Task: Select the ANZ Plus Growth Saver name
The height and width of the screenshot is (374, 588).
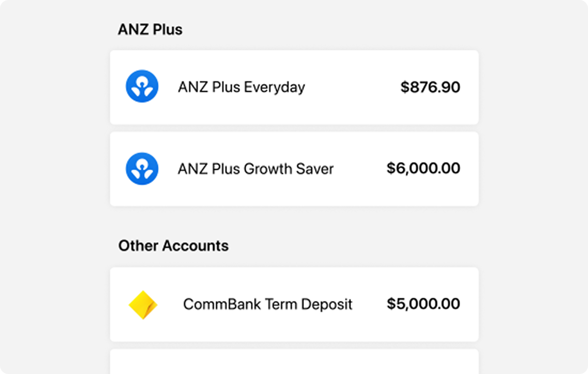Action: 256,169
